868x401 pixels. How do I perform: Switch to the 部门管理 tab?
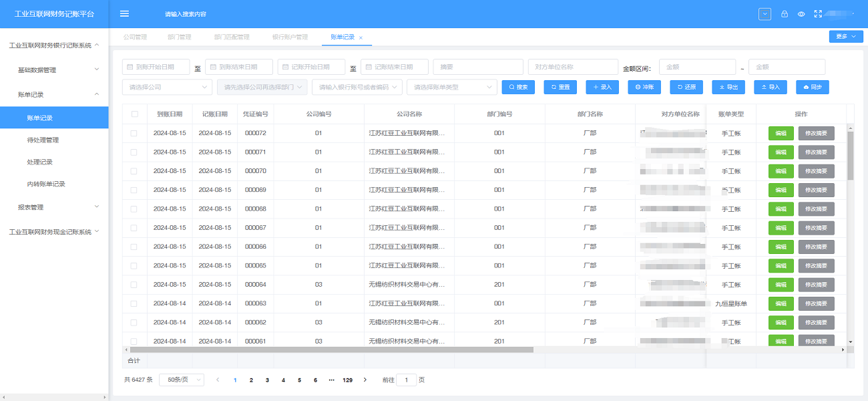tap(180, 37)
